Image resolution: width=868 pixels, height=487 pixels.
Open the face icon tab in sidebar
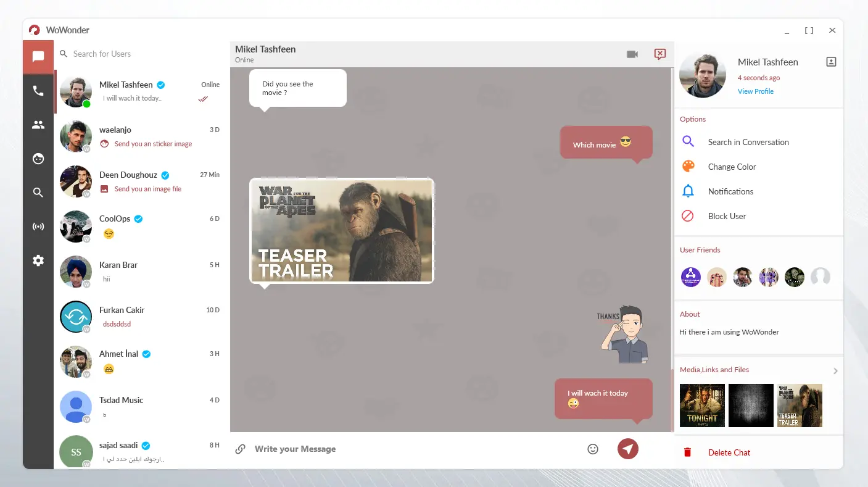click(38, 159)
